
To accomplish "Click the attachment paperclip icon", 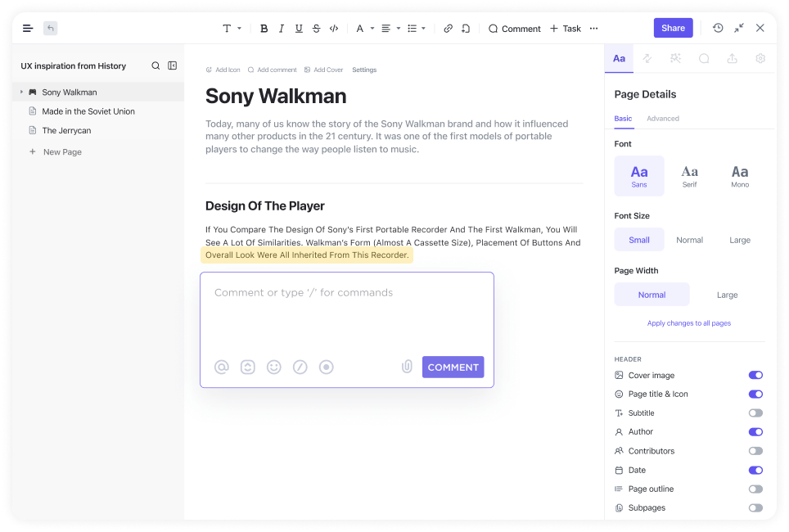I will coord(407,367).
